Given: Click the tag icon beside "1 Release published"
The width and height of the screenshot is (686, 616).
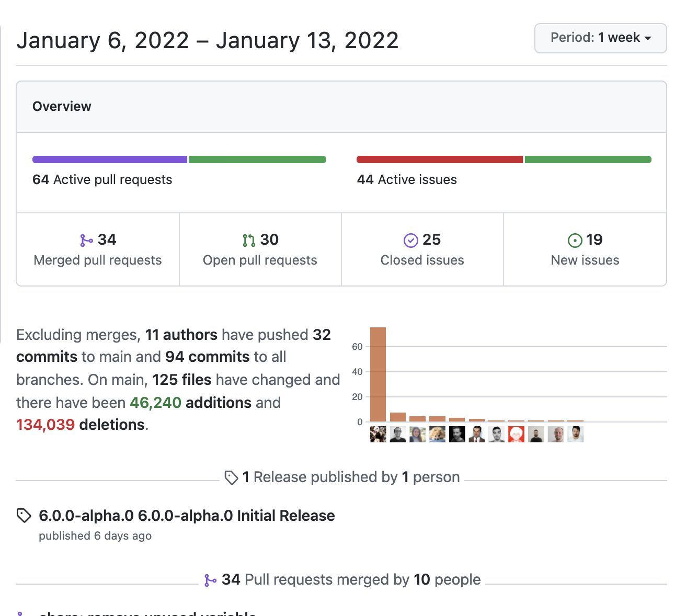Looking at the screenshot, I should (232, 477).
